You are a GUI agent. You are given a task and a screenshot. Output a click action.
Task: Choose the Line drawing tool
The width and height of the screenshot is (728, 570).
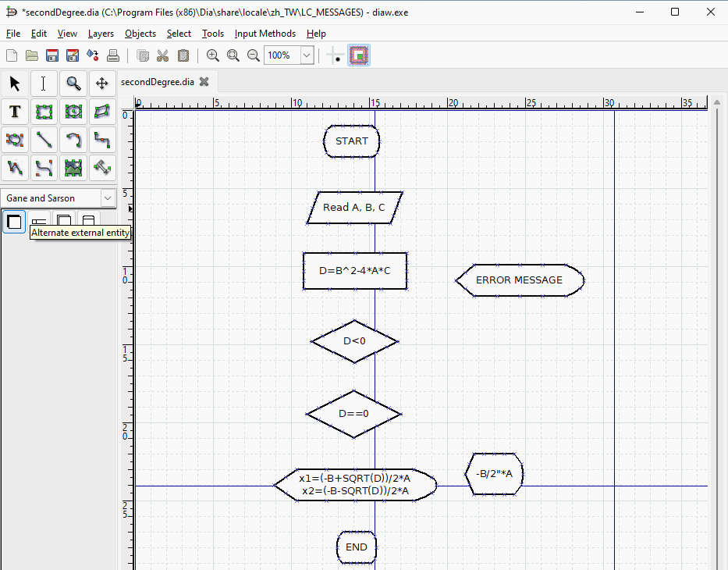(x=44, y=140)
